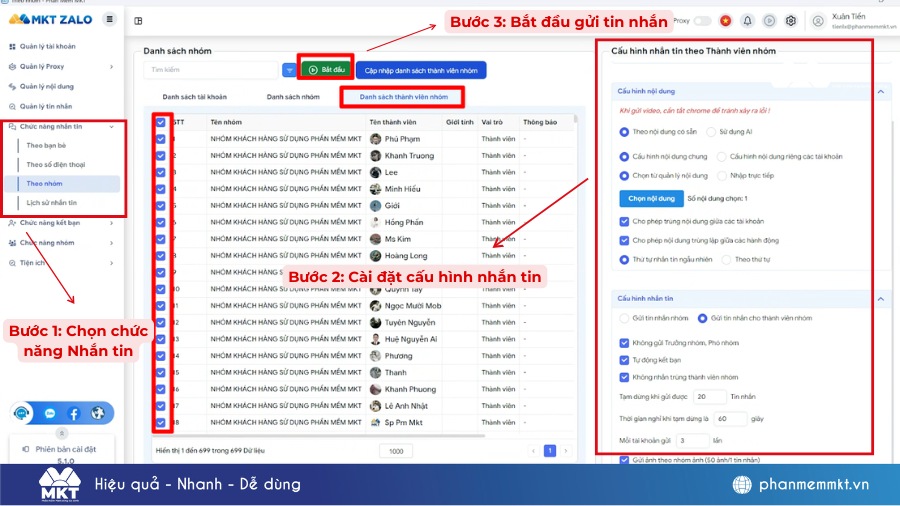Select Nhập trực tiếp radio option
The height and width of the screenshot is (506, 900).
(x=722, y=176)
